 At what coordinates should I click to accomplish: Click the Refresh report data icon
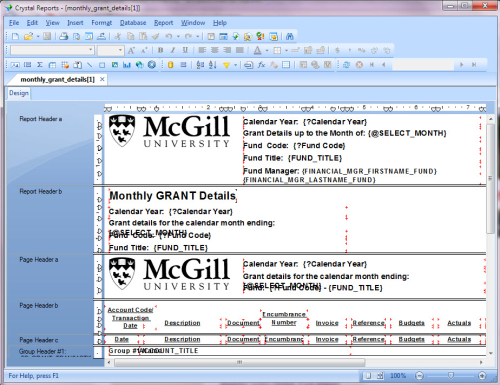[x=346, y=65]
